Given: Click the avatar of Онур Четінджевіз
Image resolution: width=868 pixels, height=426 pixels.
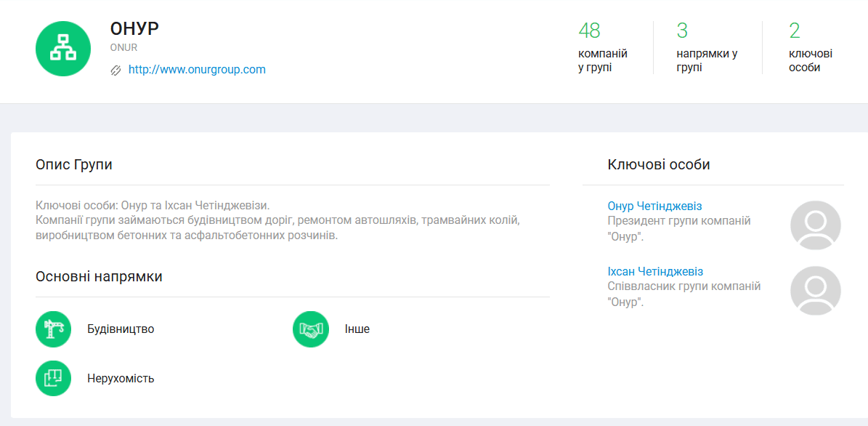Looking at the screenshot, I should (815, 225).
